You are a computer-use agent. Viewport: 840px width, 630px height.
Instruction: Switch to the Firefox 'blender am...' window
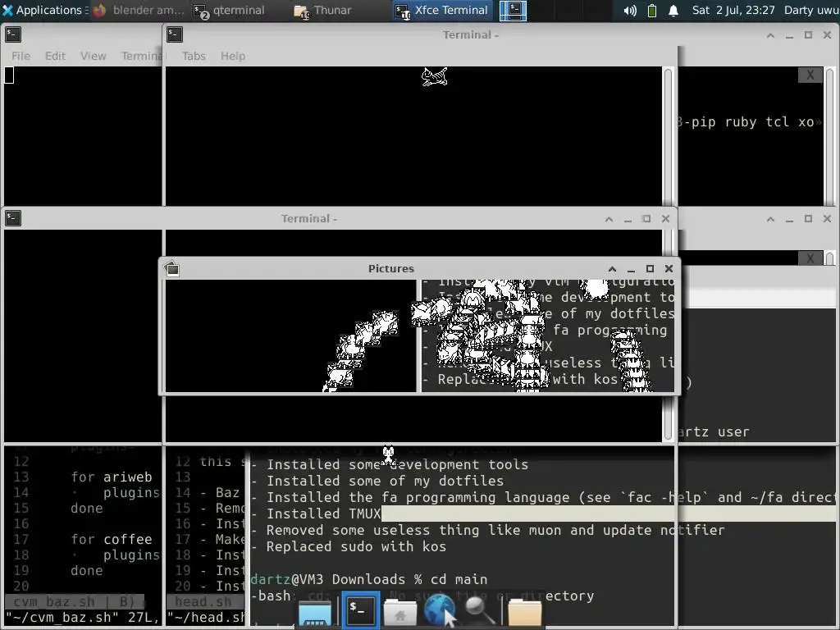(138, 10)
